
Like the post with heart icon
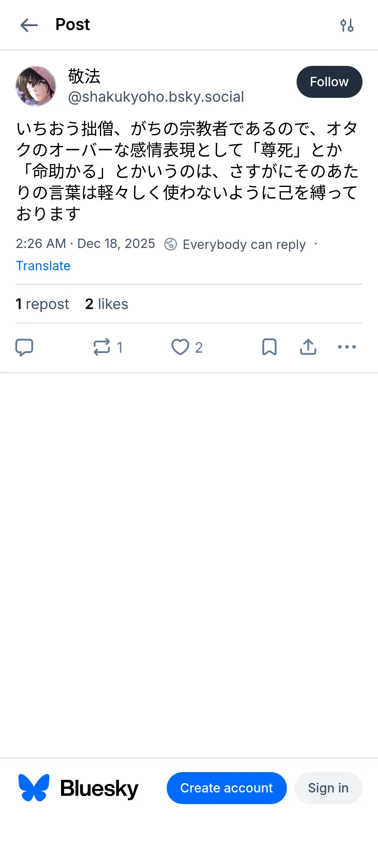[x=180, y=347]
